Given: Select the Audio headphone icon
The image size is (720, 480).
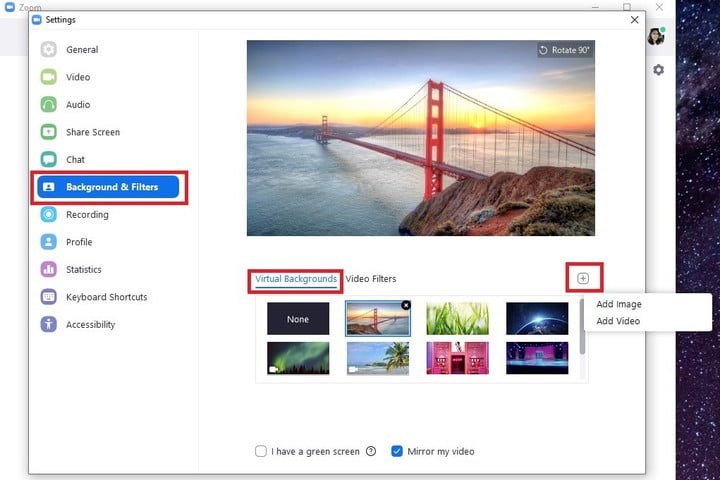Looking at the screenshot, I should [x=49, y=105].
